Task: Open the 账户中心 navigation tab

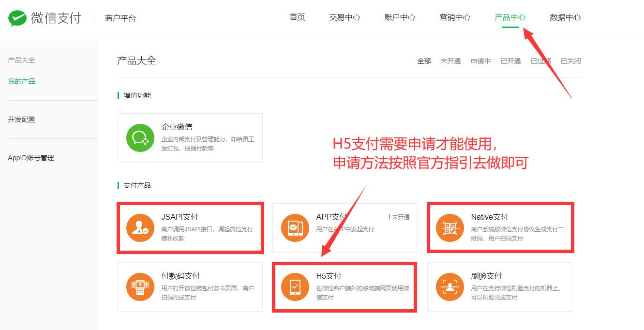Action: pos(400,17)
